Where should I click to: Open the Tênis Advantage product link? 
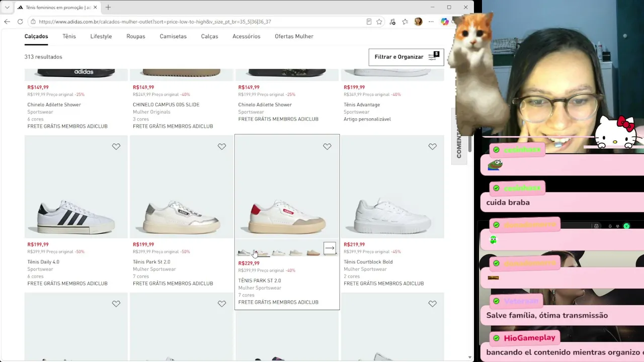[x=362, y=105]
